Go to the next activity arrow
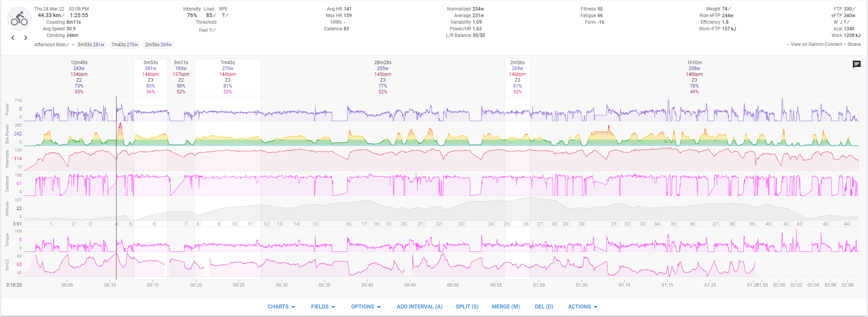 26,38
